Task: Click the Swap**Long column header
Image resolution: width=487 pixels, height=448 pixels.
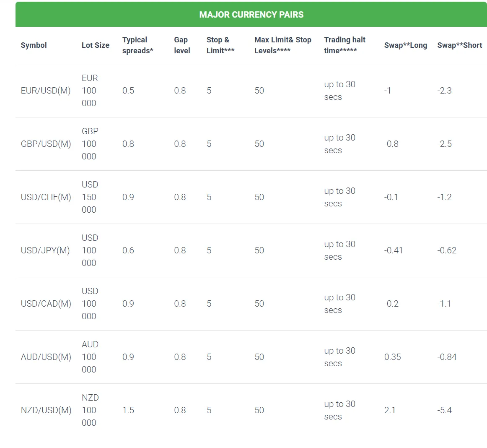Action: pos(405,45)
